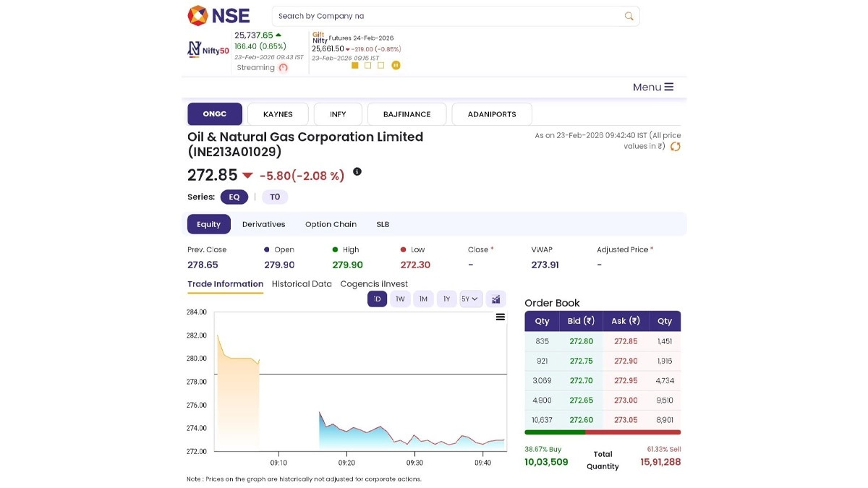The width and height of the screenshot is (868, 488).
Task: Open the Historical Data tab
Action: pyautogui.click(x=302, y=284)
